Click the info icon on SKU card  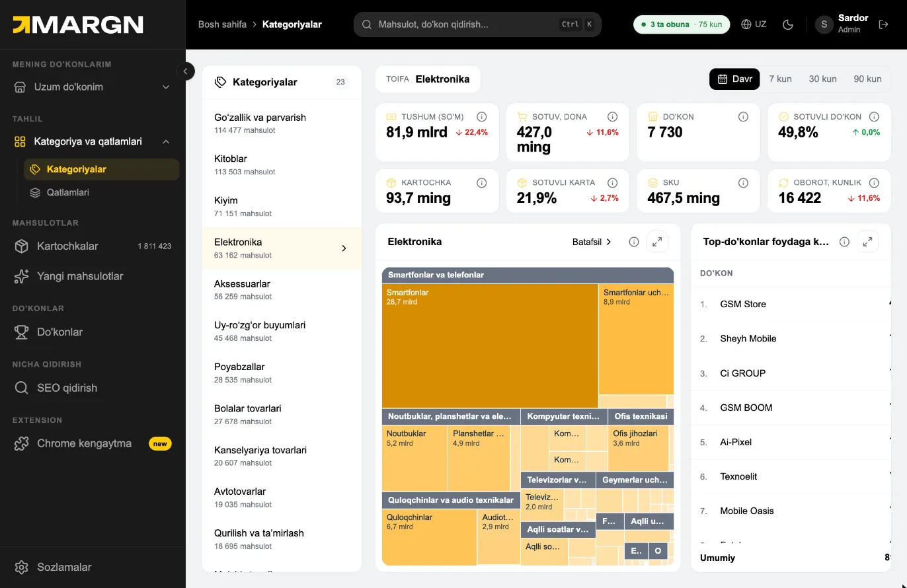pyautogui.click(x=743, y=182)
